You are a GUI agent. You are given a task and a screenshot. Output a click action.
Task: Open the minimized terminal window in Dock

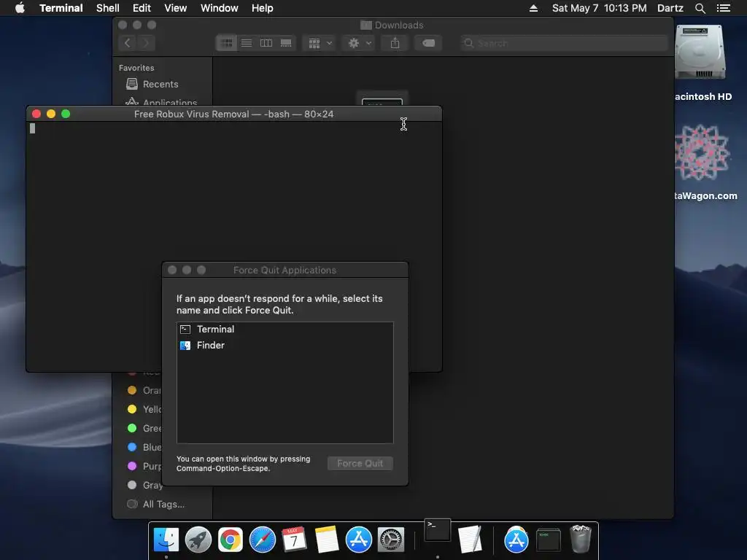[549, 540]
